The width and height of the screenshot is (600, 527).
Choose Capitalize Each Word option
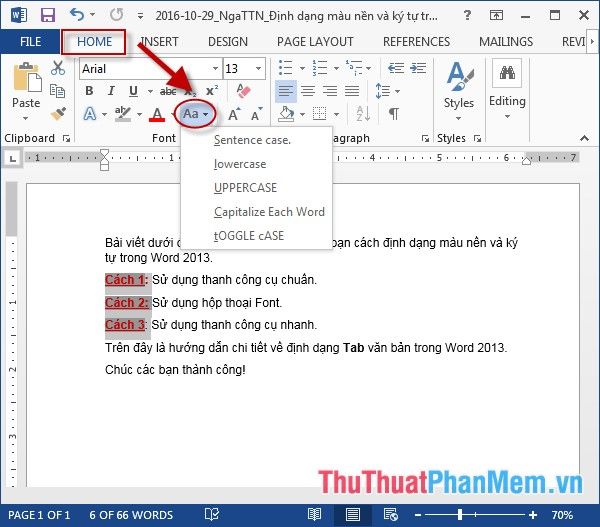coord(256,212)
